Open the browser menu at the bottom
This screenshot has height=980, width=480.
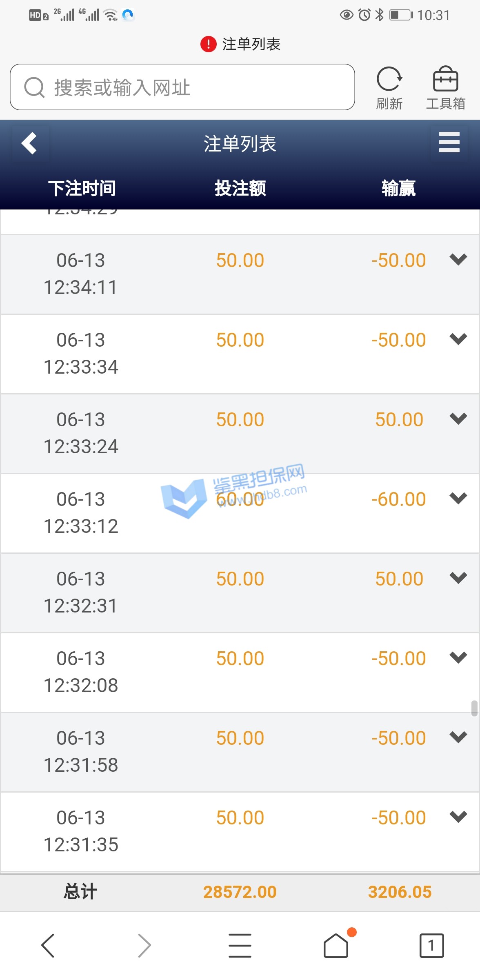[240, 945]
